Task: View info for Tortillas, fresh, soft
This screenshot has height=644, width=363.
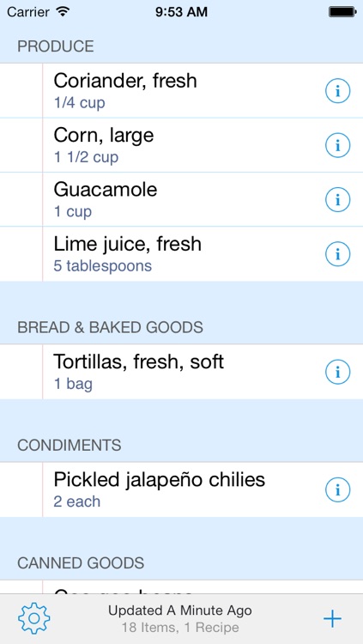Action: [x=337, y=372]
